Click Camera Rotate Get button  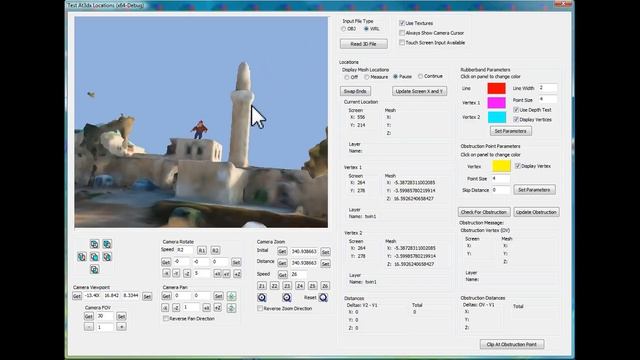[166, 262]
